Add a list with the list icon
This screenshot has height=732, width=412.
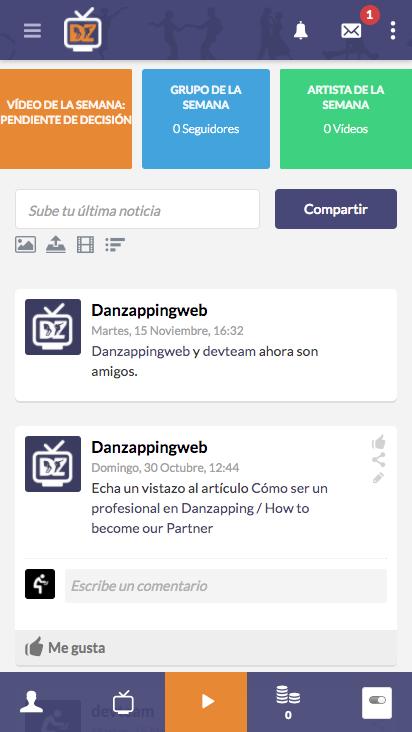(115, 244)
